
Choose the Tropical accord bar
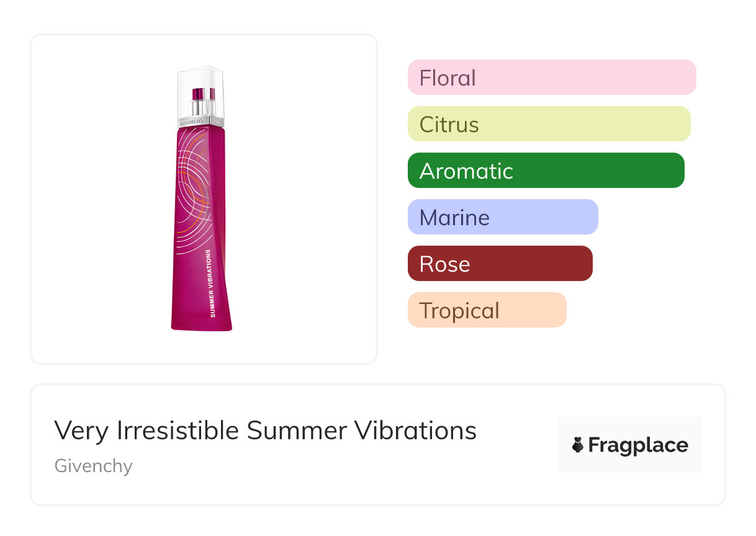pos(487,310)
